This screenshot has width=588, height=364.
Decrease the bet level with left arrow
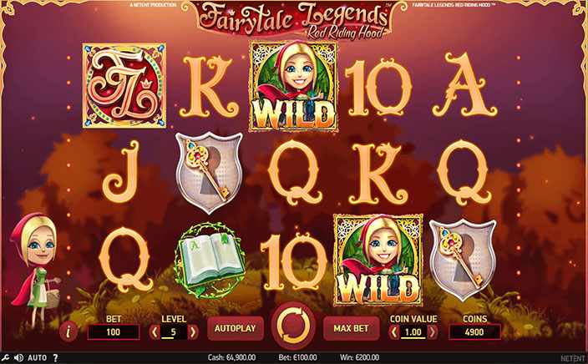pyautogui.click(x=155, y=331)
